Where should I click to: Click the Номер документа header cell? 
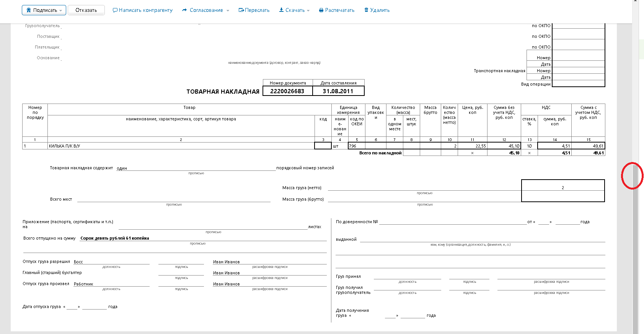288,83
